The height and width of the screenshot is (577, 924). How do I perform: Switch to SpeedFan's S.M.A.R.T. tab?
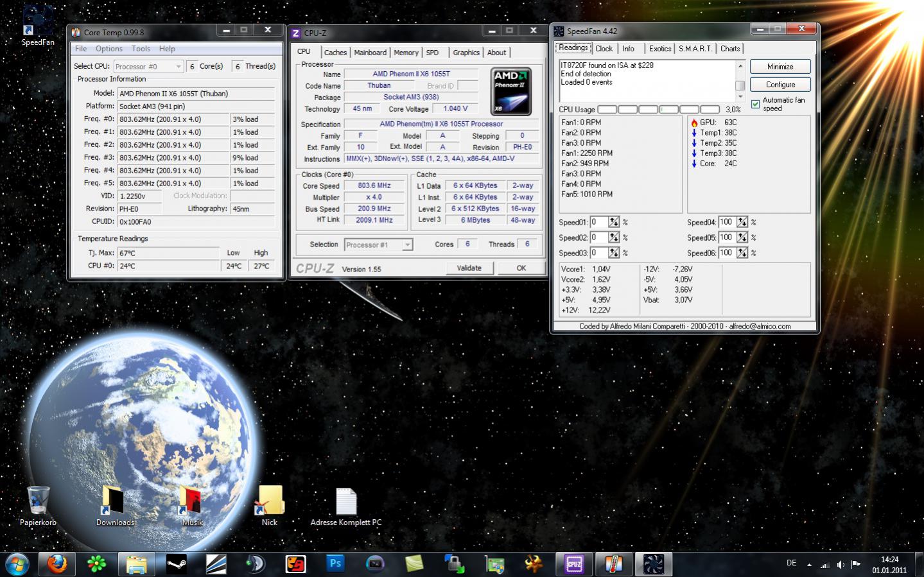(x=695, y=49)
